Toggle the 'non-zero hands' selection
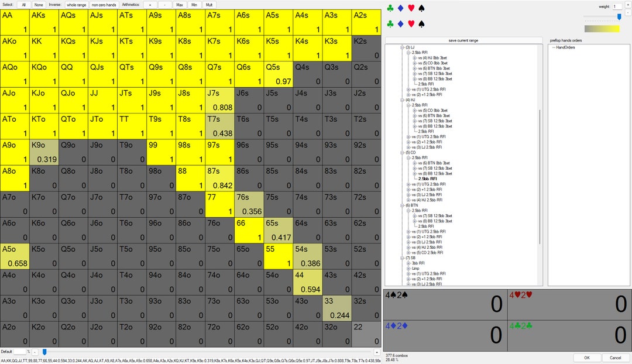This screenshot has height=364, width=632. [x=104, y=4]
